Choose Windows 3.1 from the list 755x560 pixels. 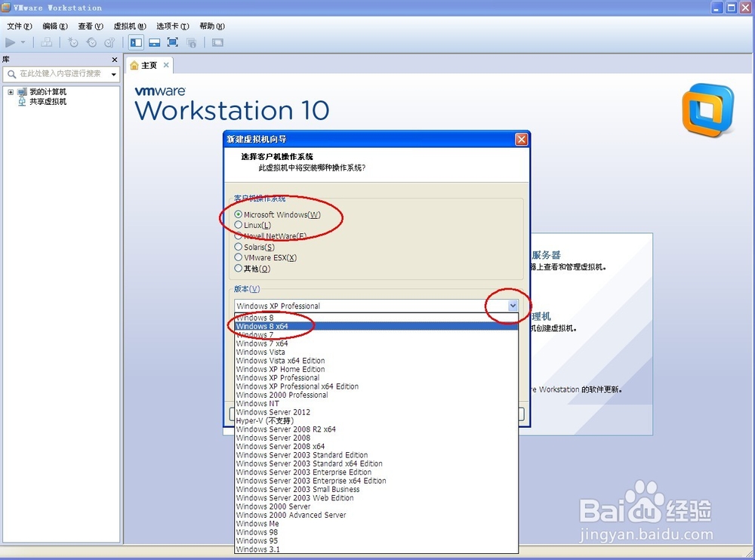coord(377,549)
